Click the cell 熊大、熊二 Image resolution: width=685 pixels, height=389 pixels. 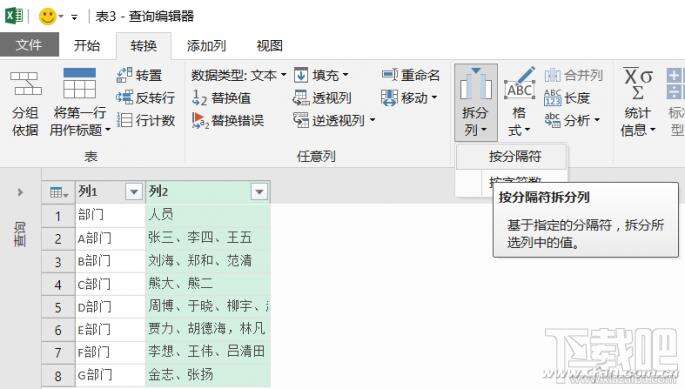click(208, 284)
